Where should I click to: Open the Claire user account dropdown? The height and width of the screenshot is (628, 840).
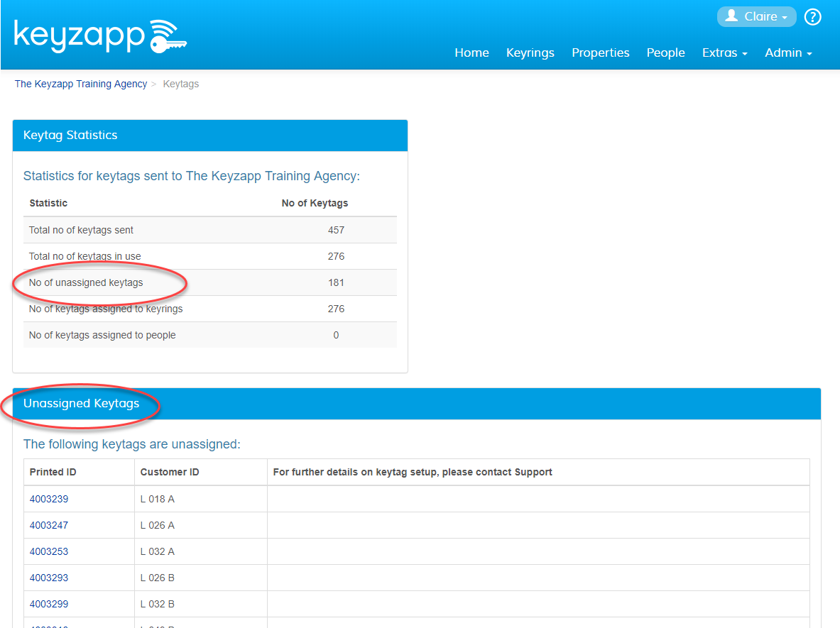[756, 16]
